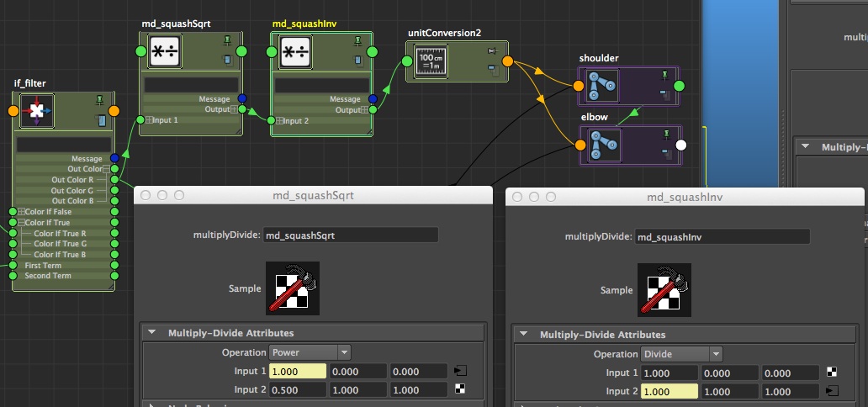Toggle the pin on unitConversion2 node
Viewport: 868px width, 407px height.
pos(493,52)
